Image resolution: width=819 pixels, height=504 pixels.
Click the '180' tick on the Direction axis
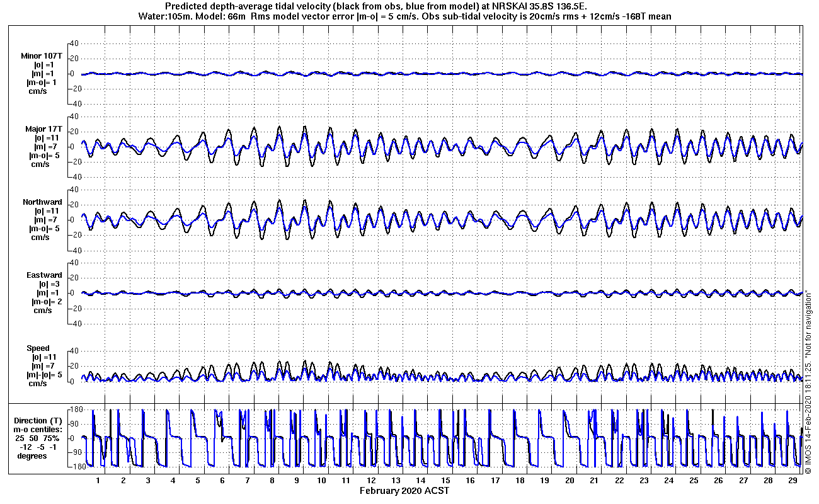(x=77, y=410)
